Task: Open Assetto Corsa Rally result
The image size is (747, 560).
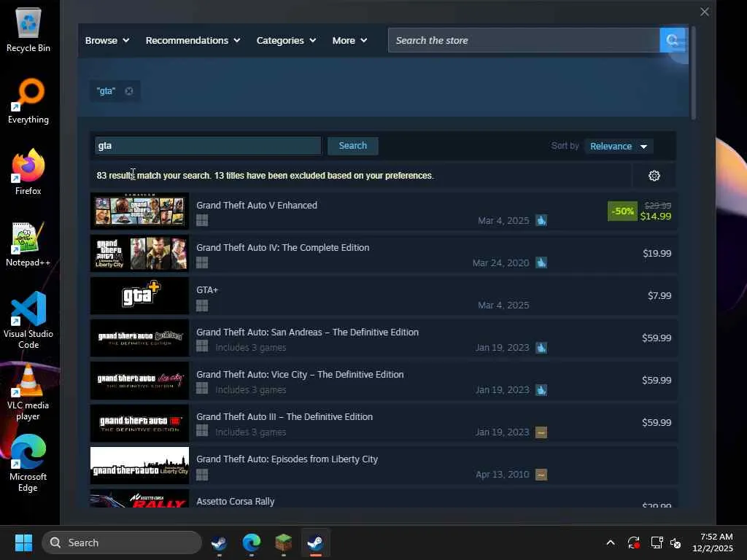Action: (236, 502)
